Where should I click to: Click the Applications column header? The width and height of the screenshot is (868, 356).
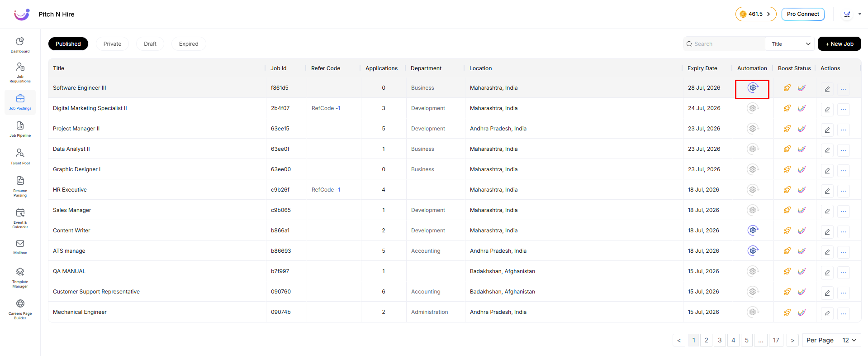pos(381,68)
